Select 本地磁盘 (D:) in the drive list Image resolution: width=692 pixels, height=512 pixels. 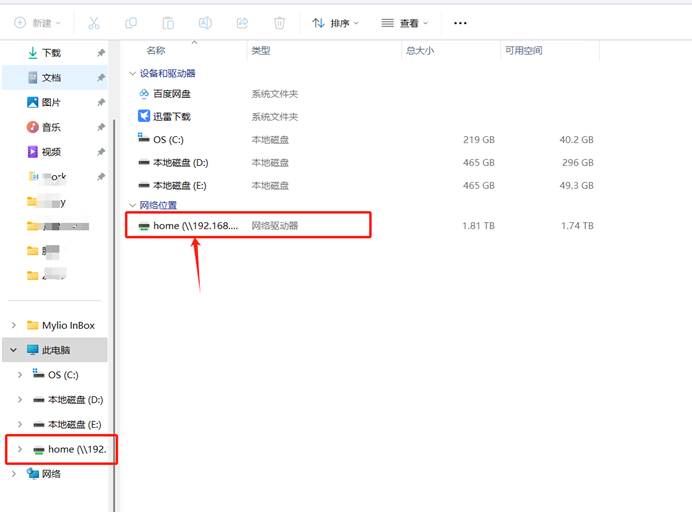click(180, 162)
